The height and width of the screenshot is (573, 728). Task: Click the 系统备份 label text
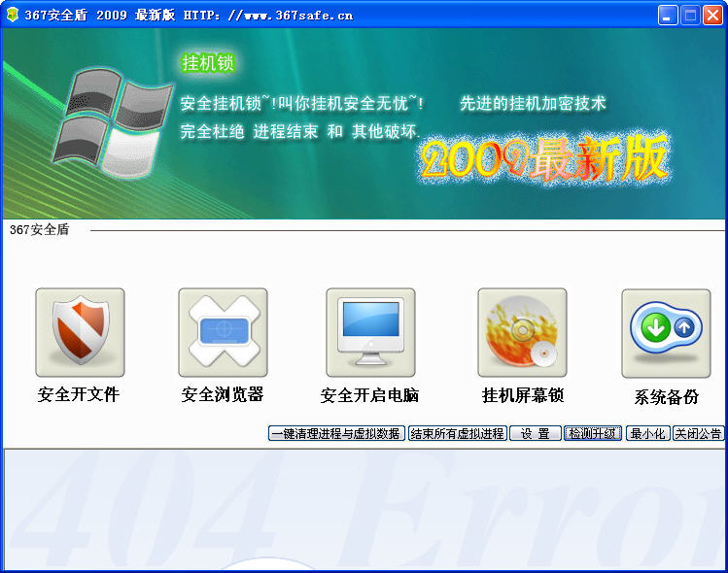click(666, 397)
